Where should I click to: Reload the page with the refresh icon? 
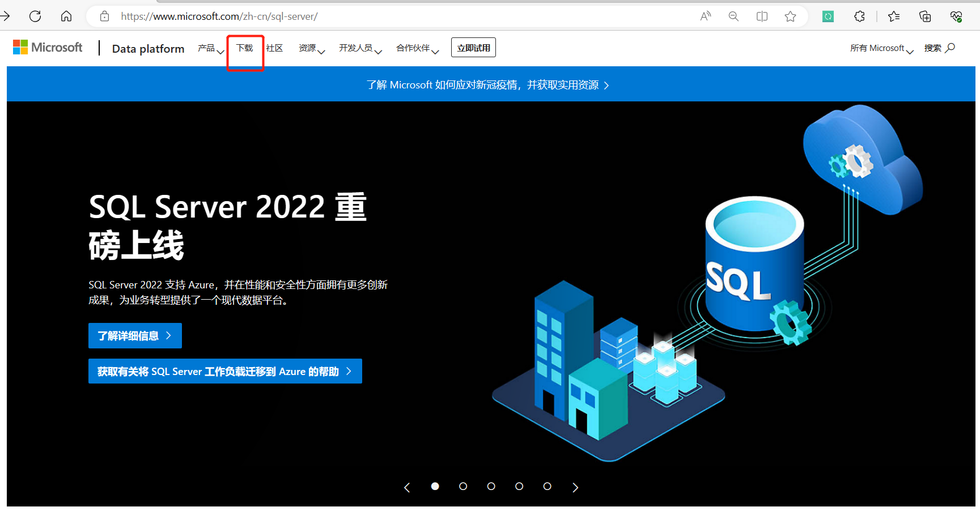pos(35,16)
